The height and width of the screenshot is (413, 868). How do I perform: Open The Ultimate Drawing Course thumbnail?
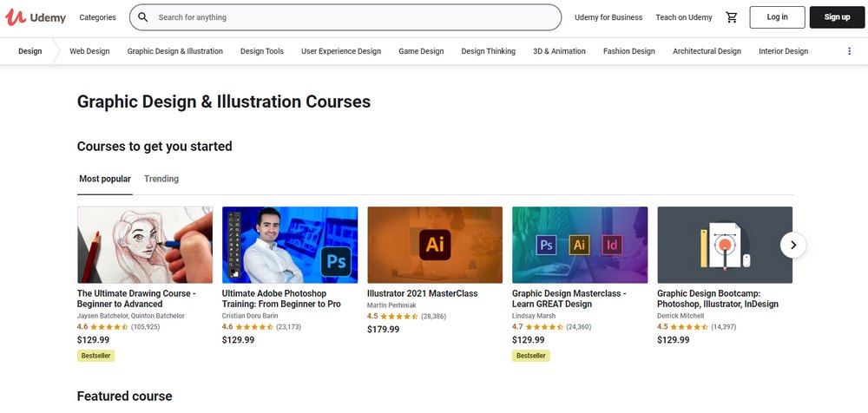(145, 245)
